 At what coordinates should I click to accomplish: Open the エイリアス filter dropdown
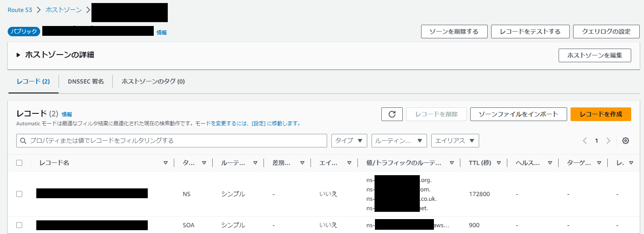pyautogui.click(x=455, y=141)
